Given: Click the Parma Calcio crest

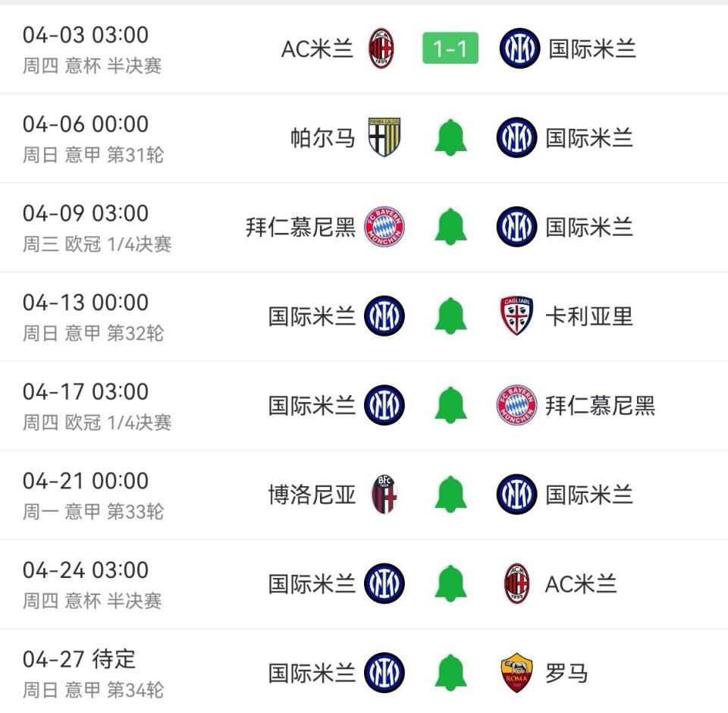Looking at the screenshot, I should click(384, 137).
